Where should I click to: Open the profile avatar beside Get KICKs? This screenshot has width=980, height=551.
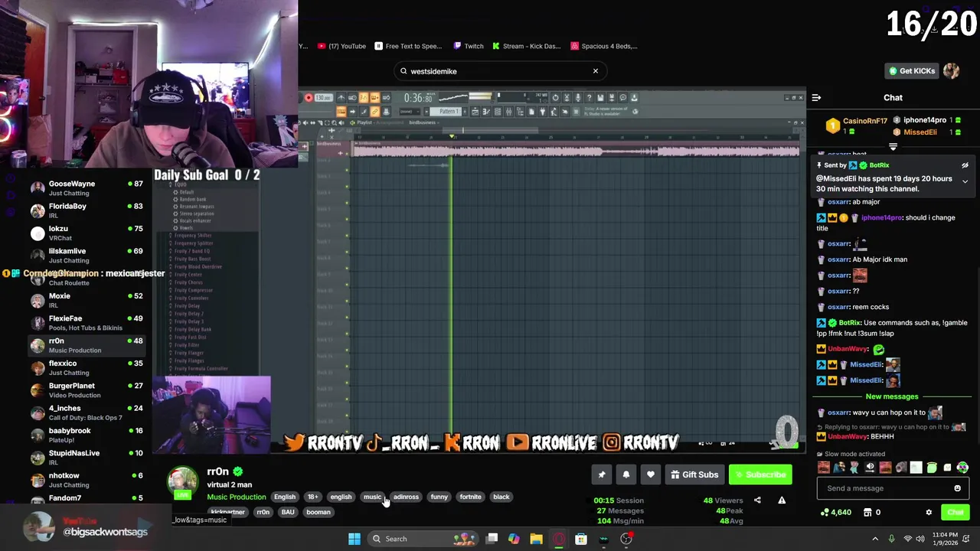(951, 71)
